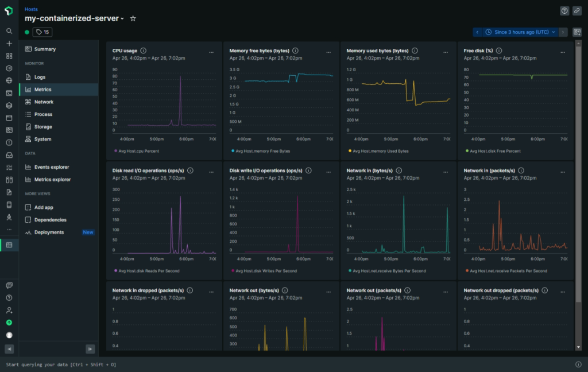Show info for Disk read I/O operations chart

point(191,170)
